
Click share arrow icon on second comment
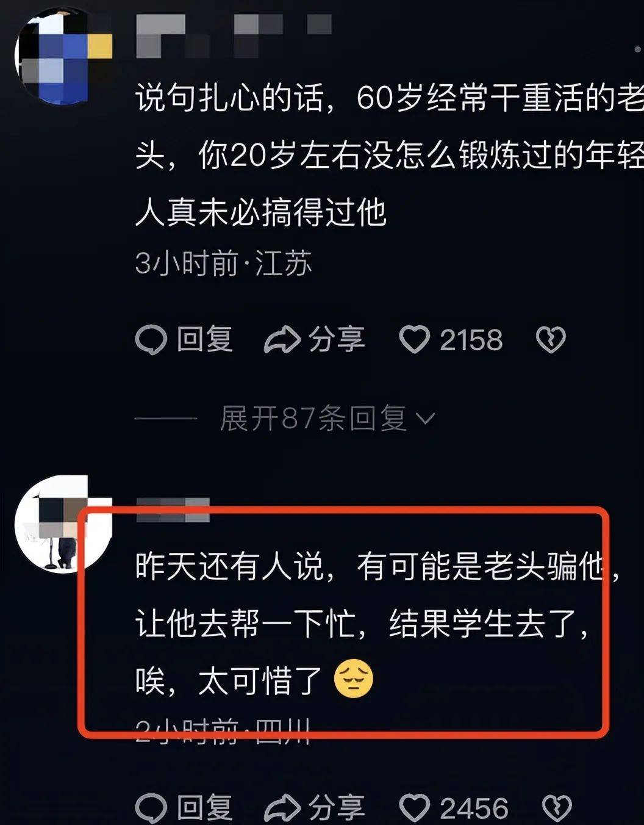282,808
